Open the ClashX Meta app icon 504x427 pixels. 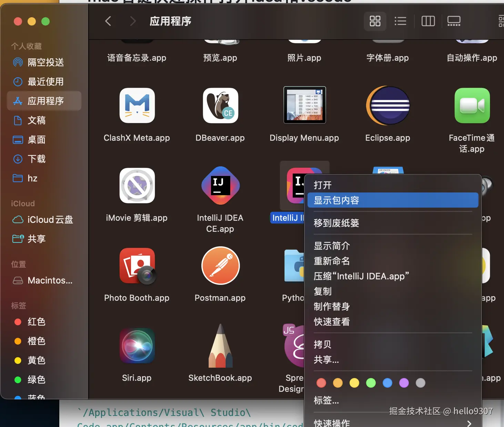(137, 106)
